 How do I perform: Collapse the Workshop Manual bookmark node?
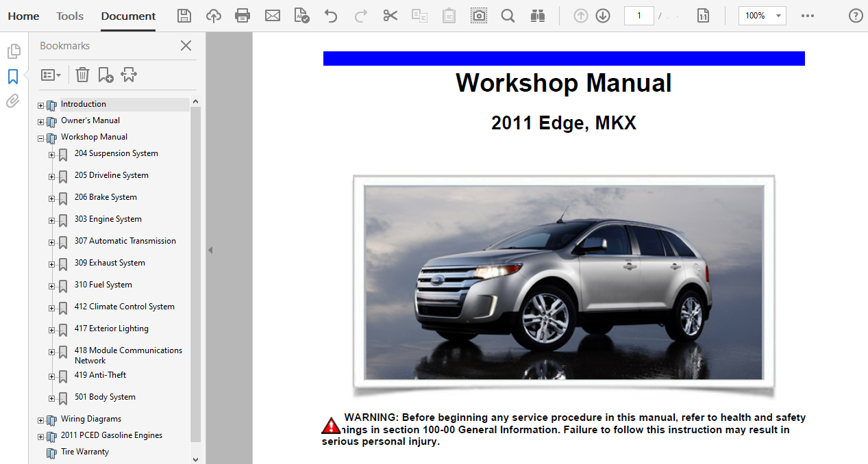(x=40, y=138)
